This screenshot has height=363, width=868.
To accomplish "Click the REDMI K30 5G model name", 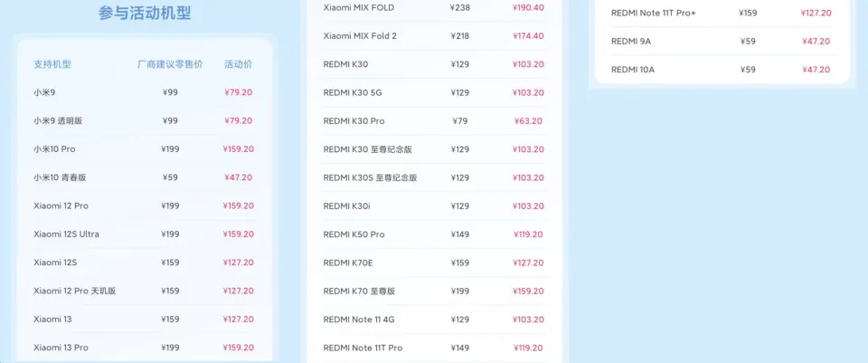I will coord(353,93).
